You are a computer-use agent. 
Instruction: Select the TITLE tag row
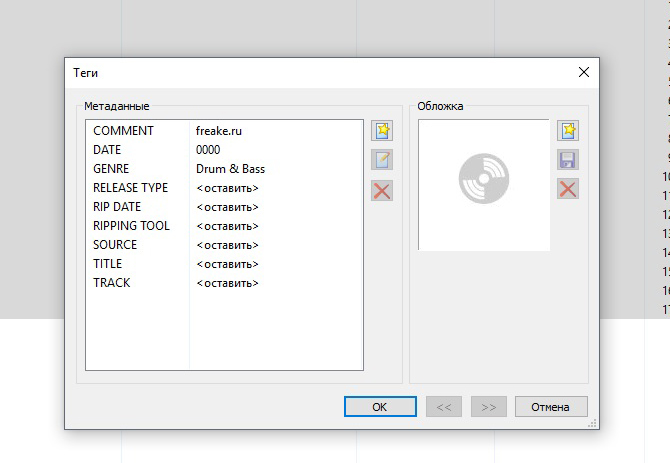point(224,264)
